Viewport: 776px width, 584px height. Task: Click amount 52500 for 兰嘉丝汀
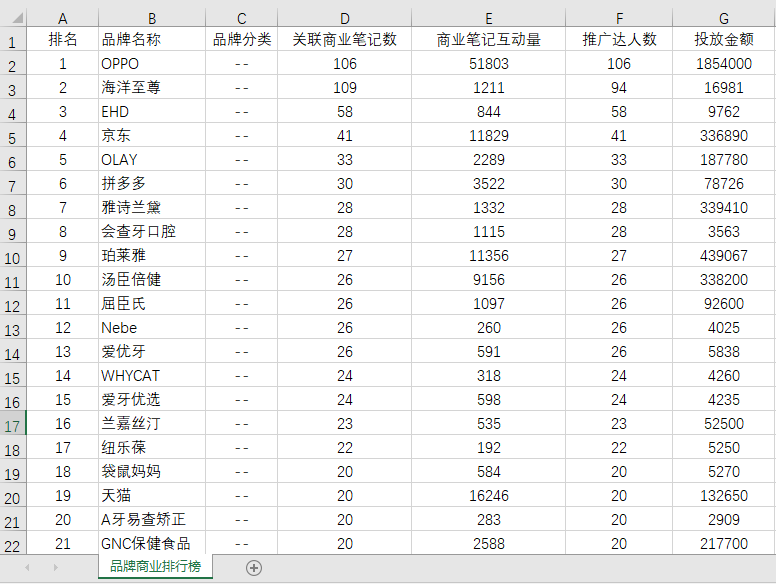coord(724,424)
